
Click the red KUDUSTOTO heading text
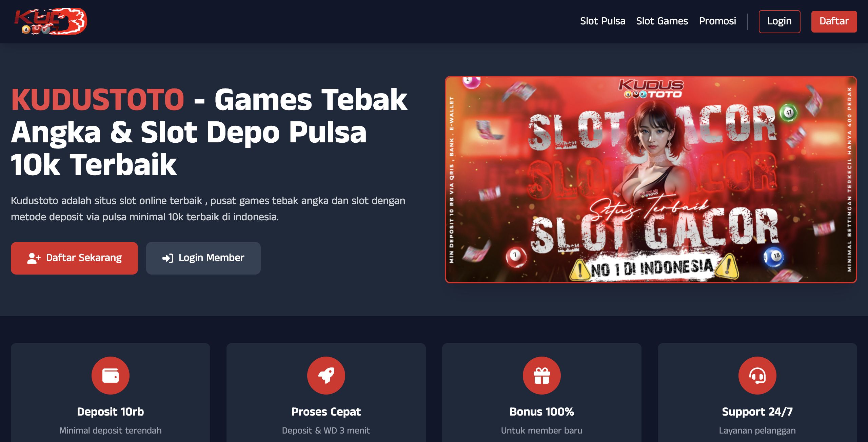[x=98, y=100]
